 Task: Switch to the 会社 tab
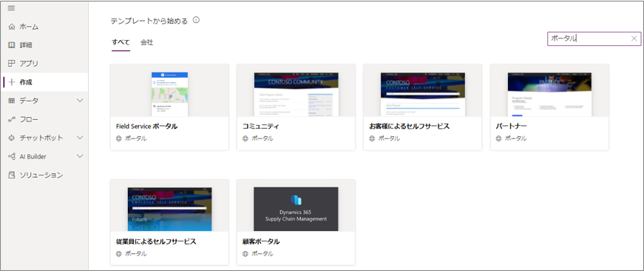coord(146,42)
